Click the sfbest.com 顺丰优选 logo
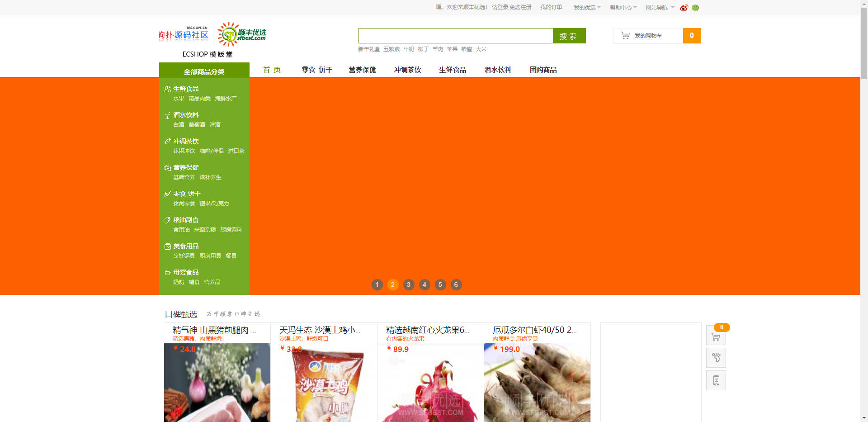The image size is (868, 422). 242,34
